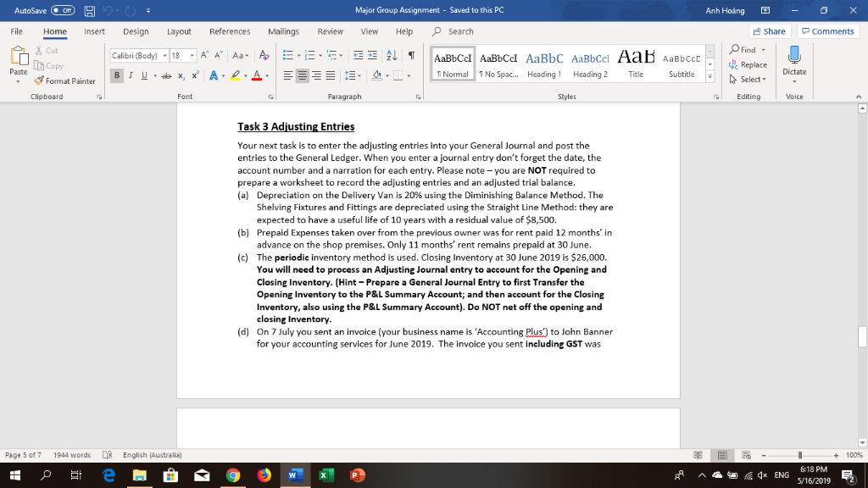Open the Paste options dropdown
The width and height of the screenshot is (868, 488).
pyautogui.click(x=19, y=81)
